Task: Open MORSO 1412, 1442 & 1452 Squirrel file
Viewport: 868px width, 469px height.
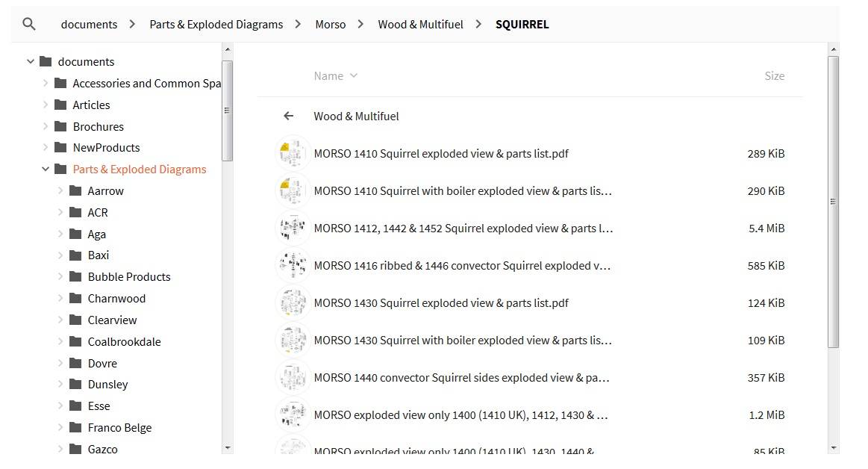Action: coord(463,228)
